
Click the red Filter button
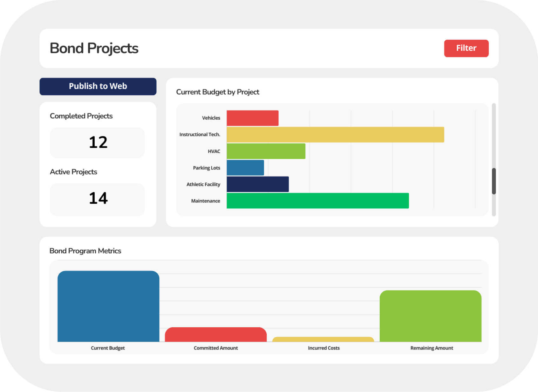pyautogui.click(x=466, y=48)
